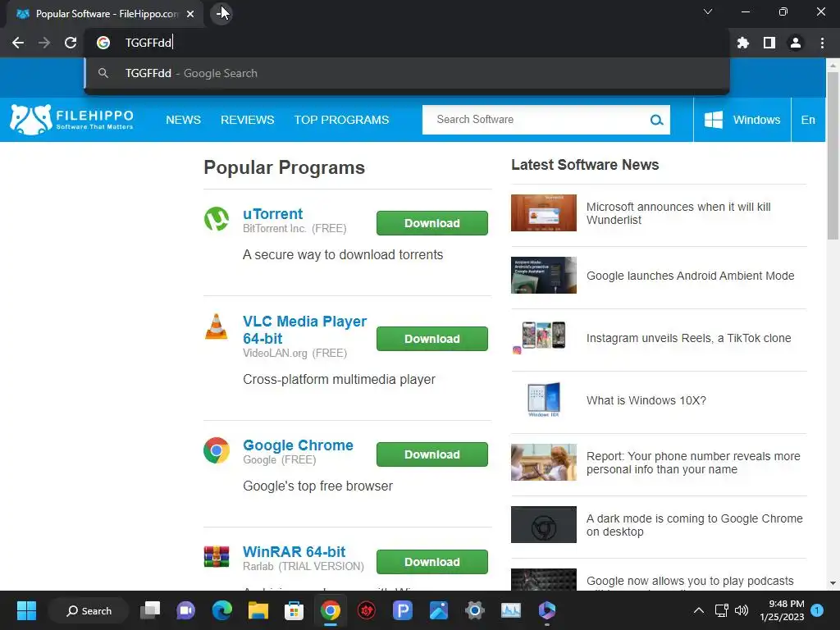Image resolution: width=840 pixels, height=630 pixels.
Task: Open the phone number report thumbnail
Action: [x=544, y=462]
